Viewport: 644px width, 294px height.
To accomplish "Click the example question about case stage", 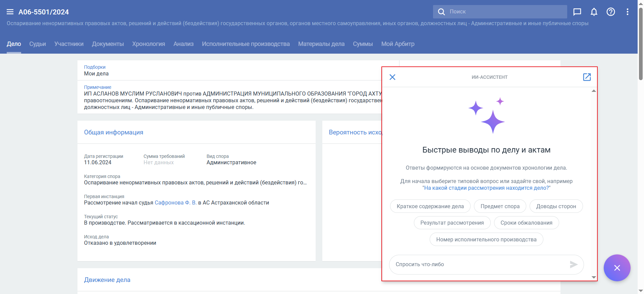I will [486, 188].
